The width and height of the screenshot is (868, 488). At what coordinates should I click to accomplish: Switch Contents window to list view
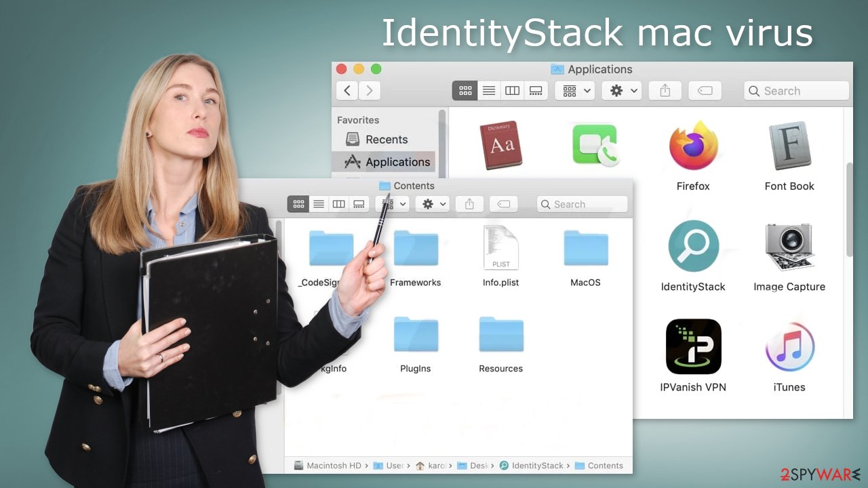click(319, 204)
